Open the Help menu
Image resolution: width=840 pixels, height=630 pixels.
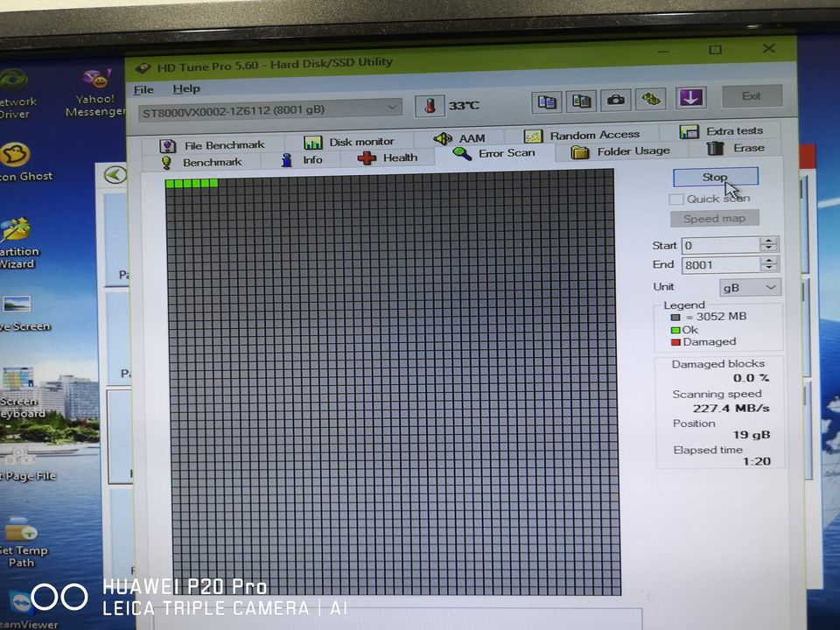pos(185,88)
